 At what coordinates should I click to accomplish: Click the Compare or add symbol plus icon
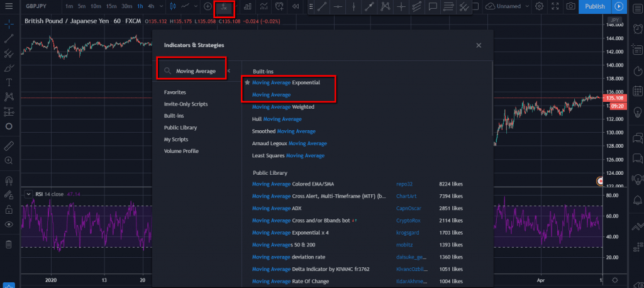208,6
